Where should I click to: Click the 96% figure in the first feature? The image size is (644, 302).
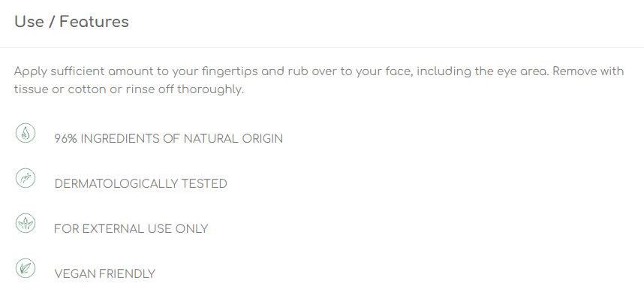(66, 139)
